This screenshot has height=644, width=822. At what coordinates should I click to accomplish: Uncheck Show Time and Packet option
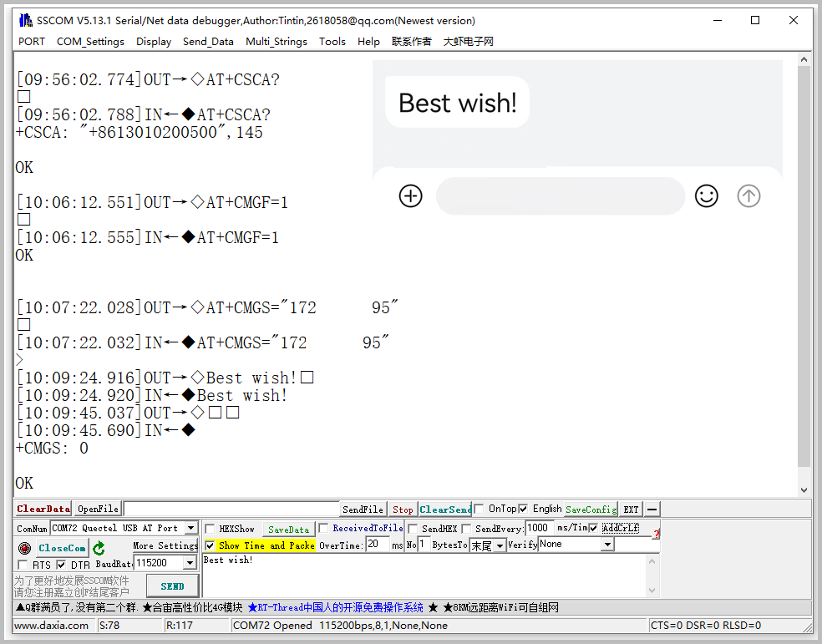pos(210,545)
